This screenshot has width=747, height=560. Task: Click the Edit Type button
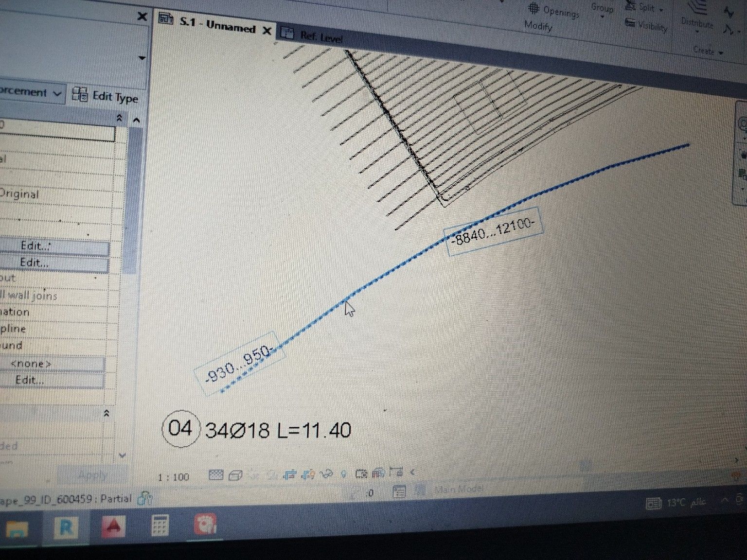pos(106,96)
